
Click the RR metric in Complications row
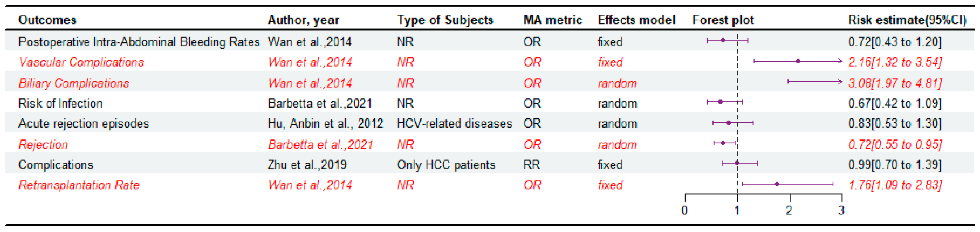pos(531,165)
